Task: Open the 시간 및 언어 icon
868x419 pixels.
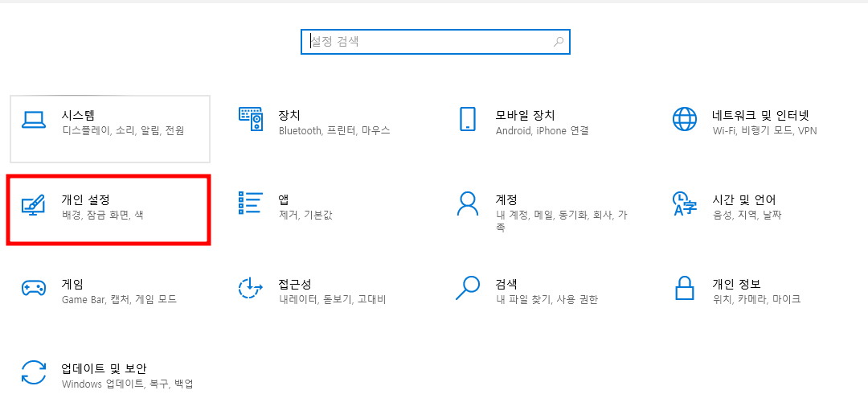Action: (x=685, y=203)
